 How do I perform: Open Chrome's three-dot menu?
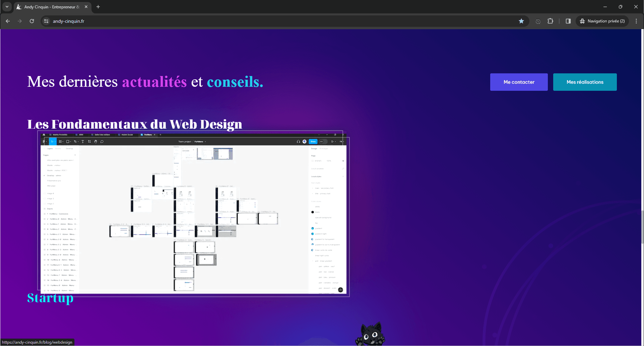pos(636,21)
